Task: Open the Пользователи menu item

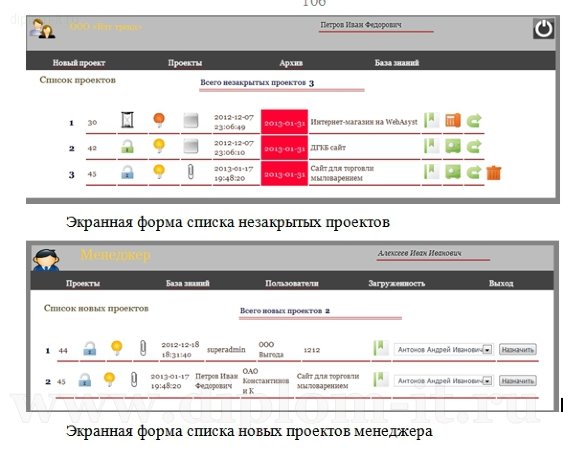Action: point(292,283)
